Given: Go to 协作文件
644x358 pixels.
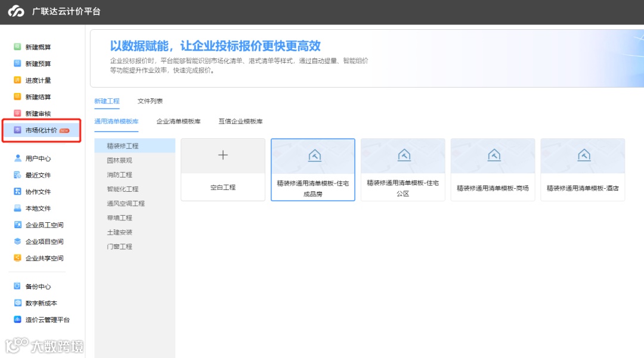Looking at the screenshot, I should coord(38,191).
